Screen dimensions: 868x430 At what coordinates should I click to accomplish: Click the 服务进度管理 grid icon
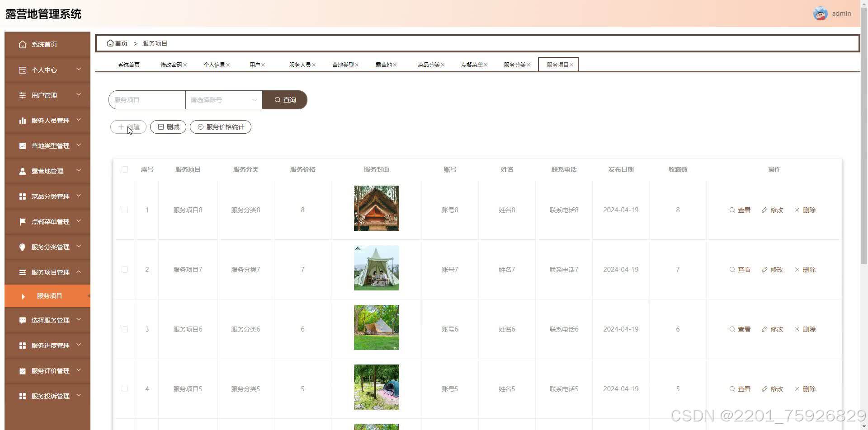pyautogui.click(x=23, y=346)
